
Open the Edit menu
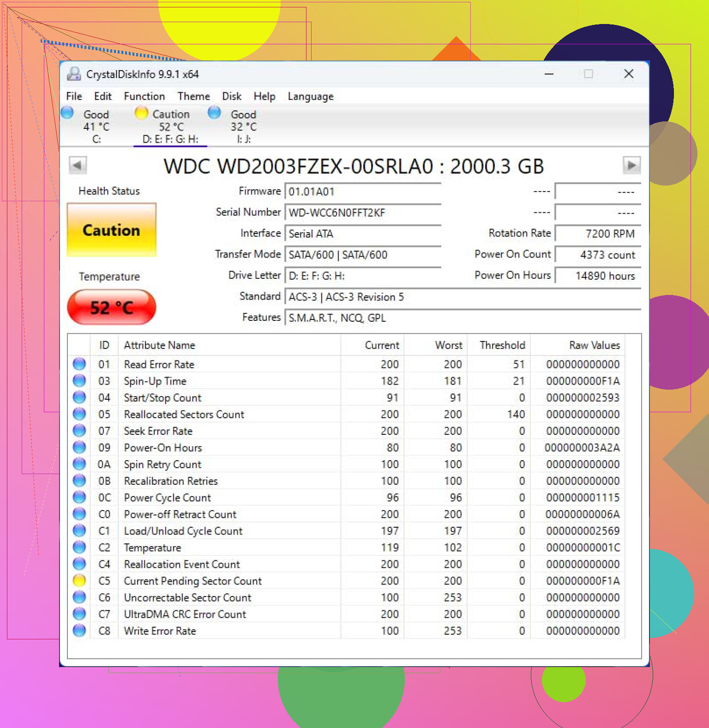point(102,96)
